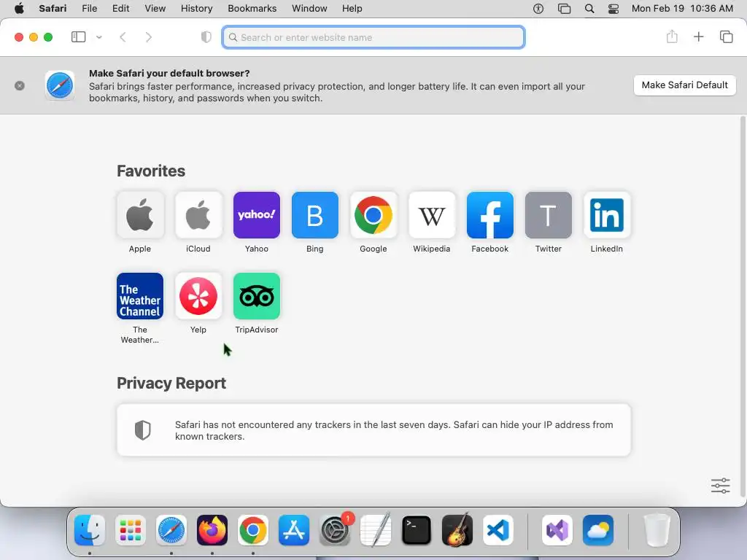Open the App Store from the Dock

click(x=294, y=530)
